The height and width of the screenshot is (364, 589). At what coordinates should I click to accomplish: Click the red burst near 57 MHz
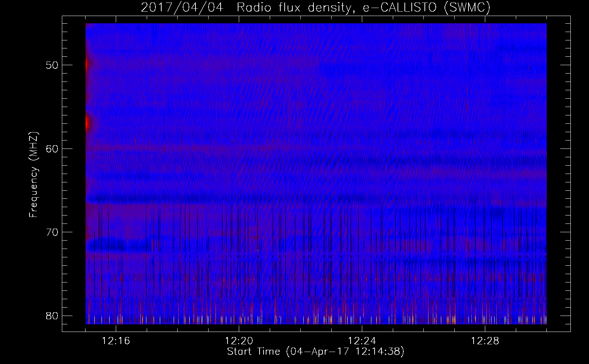(87, 123)
